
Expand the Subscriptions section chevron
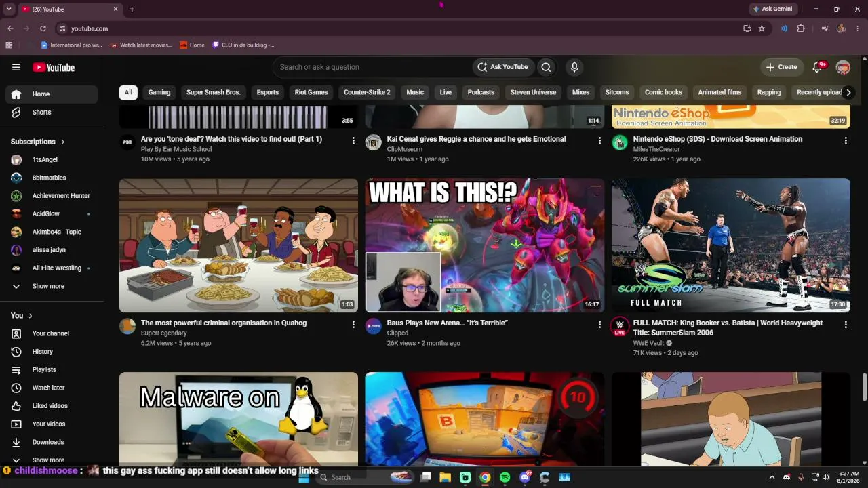point(63,142)
